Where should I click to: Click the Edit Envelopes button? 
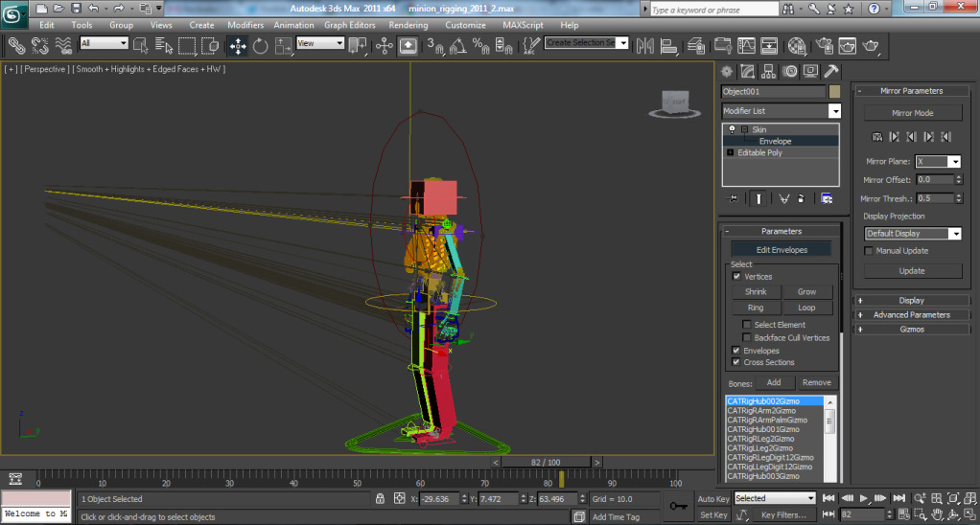pos(782,250)
